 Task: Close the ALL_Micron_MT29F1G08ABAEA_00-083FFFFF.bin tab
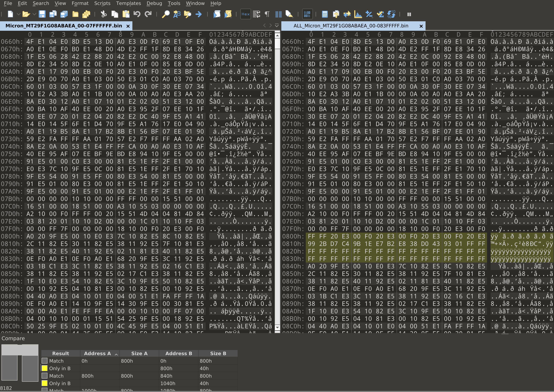point(421,26)
